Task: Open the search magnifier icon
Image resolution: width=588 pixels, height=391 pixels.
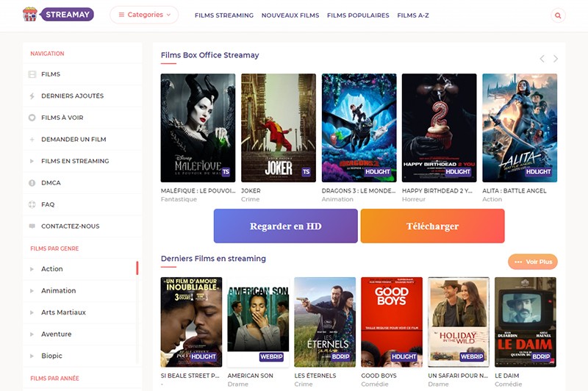Action: tap(558, 15)
